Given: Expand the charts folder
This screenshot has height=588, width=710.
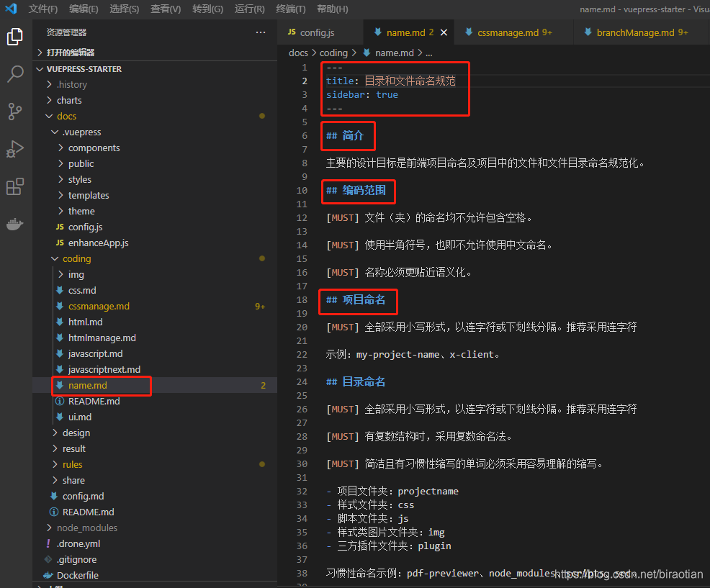Looking at the screenshot, I should pos(155,100).
